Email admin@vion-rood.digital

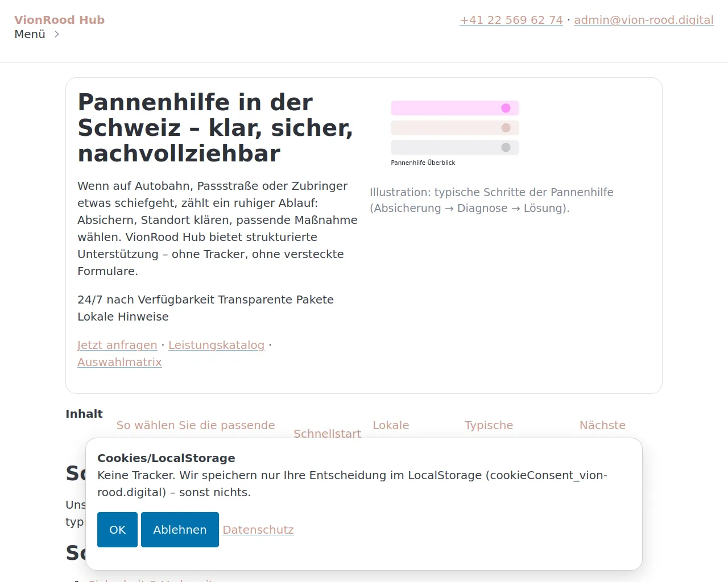click(x=644, y=20)
